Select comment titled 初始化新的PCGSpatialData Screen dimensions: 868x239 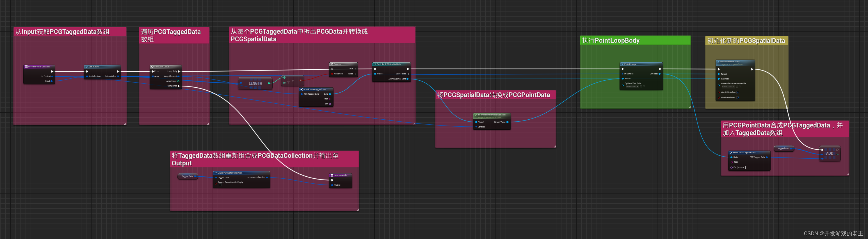click(747, 41)
